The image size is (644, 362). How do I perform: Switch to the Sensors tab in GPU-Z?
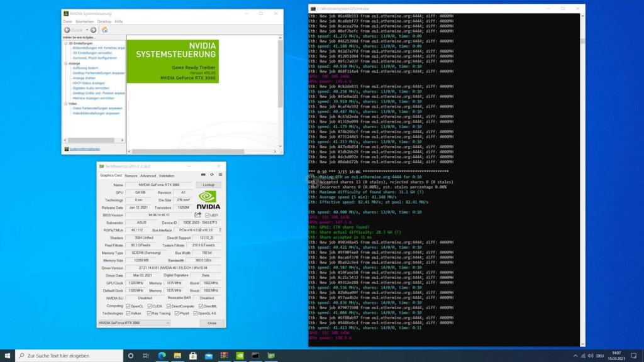click(x=132, y=175)
